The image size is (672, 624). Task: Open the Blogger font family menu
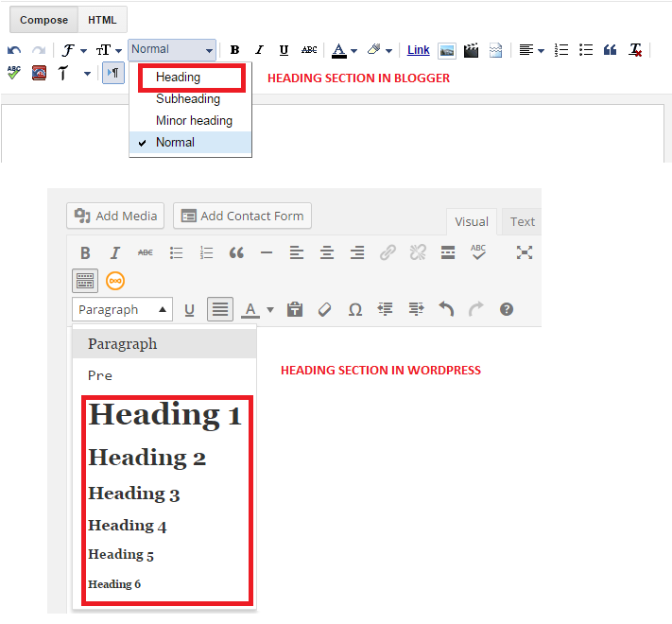[x=74, y=50]
